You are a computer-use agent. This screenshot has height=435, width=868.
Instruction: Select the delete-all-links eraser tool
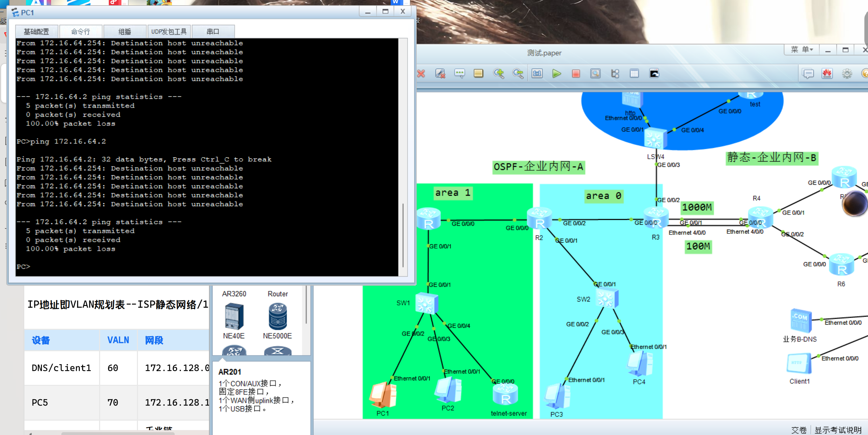tap(440, 74)
